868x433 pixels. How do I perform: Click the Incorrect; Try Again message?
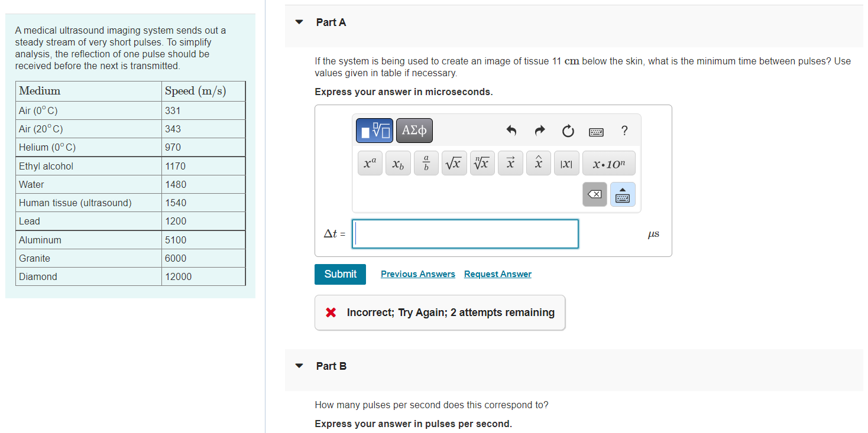pos(440,312)
